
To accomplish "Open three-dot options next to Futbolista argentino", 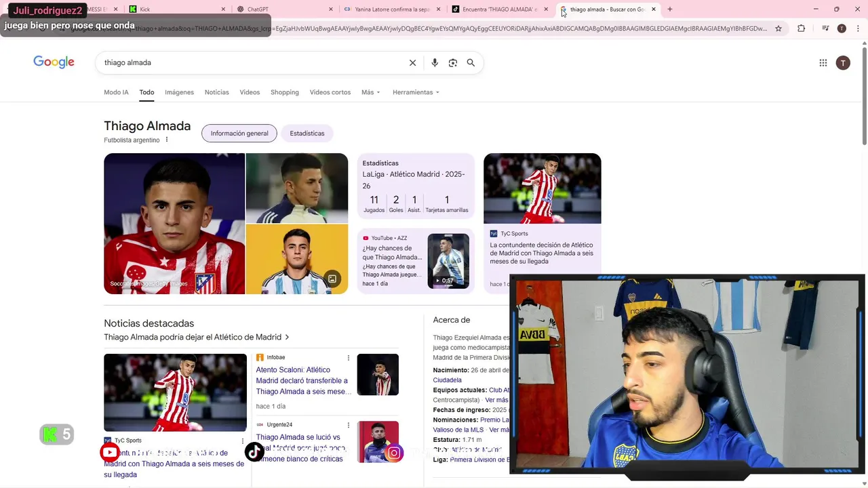I will 167,140.
